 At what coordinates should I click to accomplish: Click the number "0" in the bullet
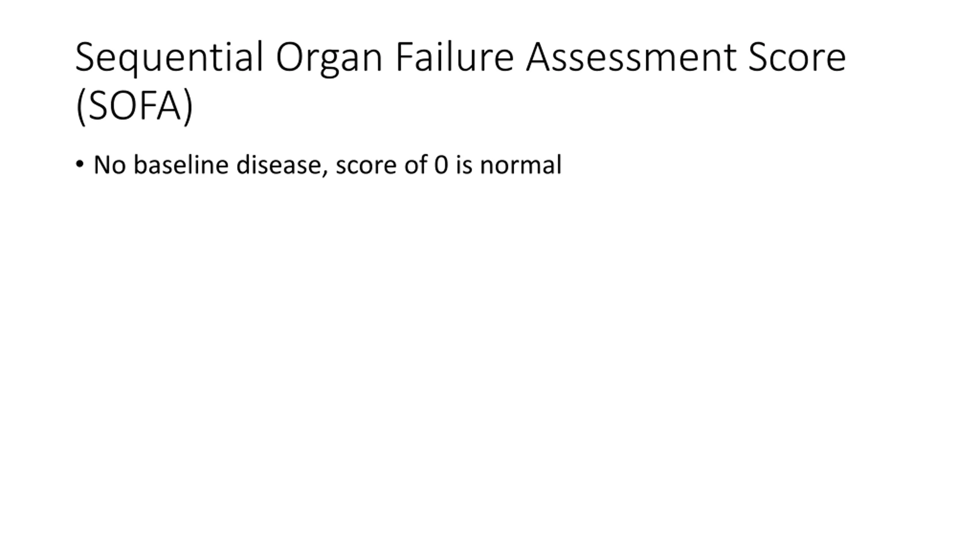tap(441, 165)
